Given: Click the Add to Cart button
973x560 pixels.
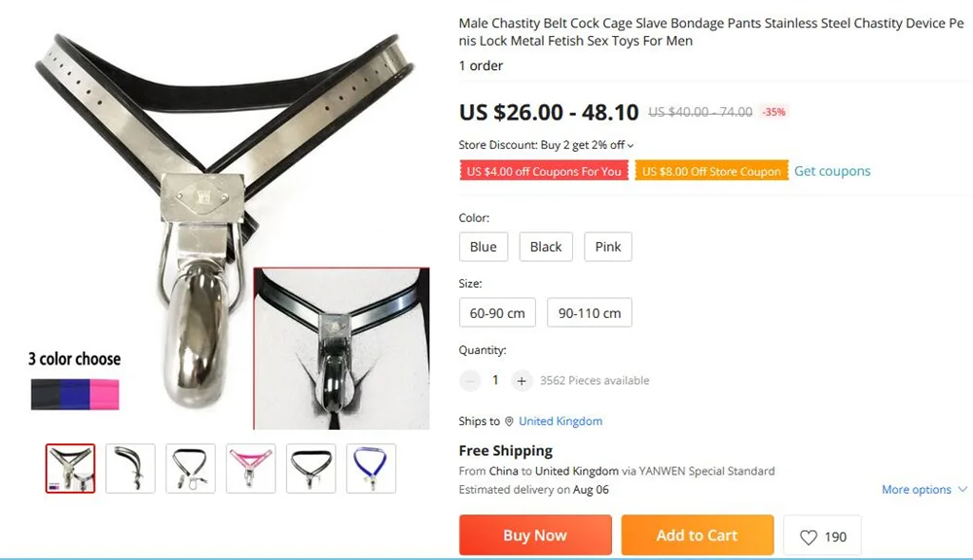Looking at the screenshot, I should coord(698,535).
